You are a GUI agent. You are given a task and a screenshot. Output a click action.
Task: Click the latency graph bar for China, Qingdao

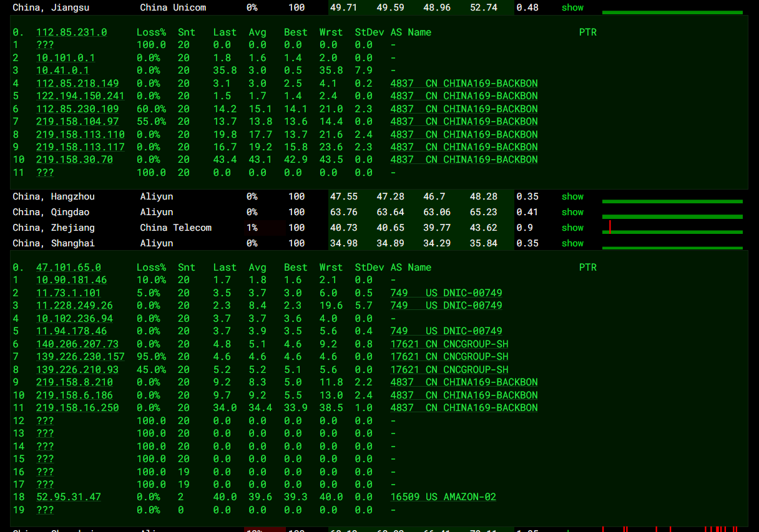coord(672,215)
